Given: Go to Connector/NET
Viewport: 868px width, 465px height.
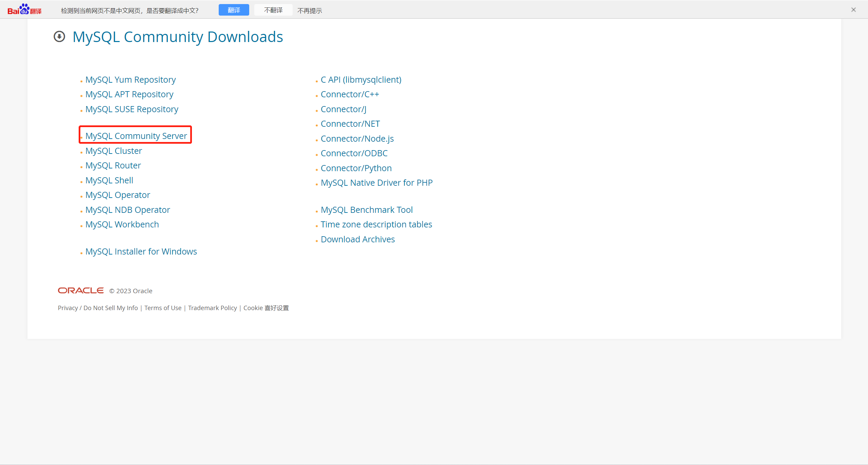Looking at the screenshot, I should [350, 124].
